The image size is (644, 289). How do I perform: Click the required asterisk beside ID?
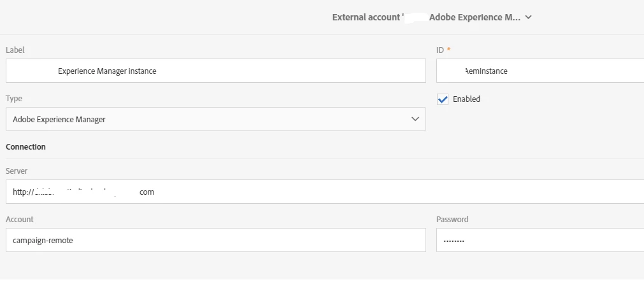click(448, 50)
